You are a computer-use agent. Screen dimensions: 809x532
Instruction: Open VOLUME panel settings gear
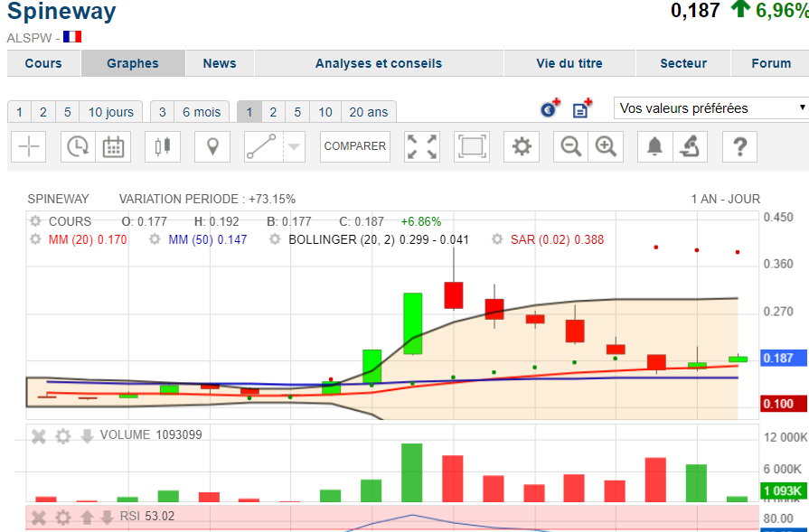(63, 436)
